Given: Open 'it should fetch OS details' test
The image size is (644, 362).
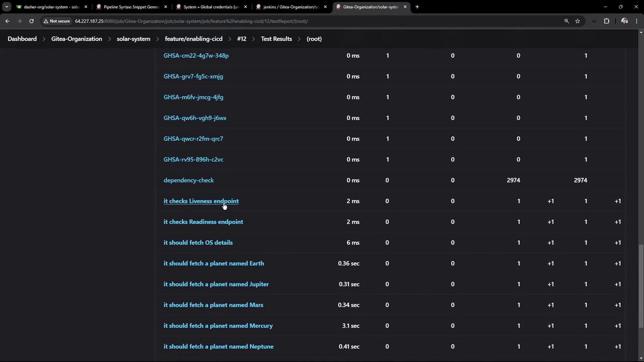Looking at the screenshot, I should [198, 242].
